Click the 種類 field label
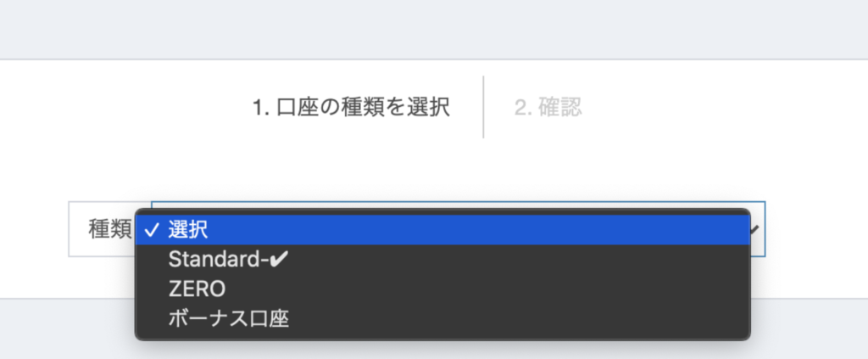This screenshot has height=359, width=868. pos(109,229)
